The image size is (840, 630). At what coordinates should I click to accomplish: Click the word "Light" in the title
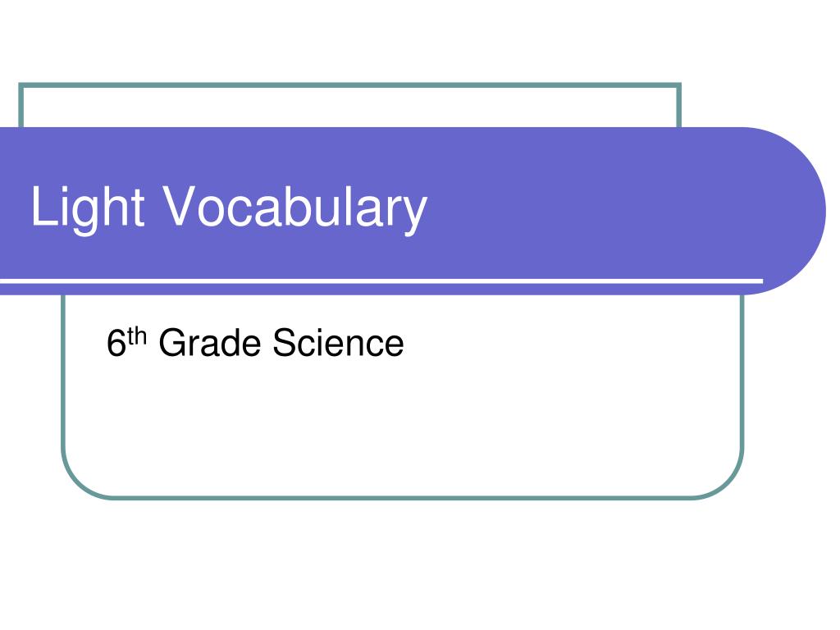tap(87, 208)
